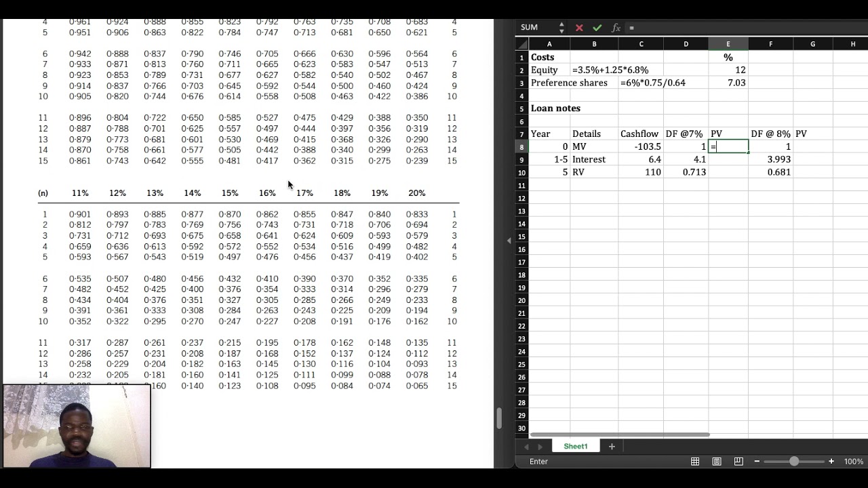This screenshot has height=488, width=868.
Task: Select the 'MV' cell
Action: [594, 146]
